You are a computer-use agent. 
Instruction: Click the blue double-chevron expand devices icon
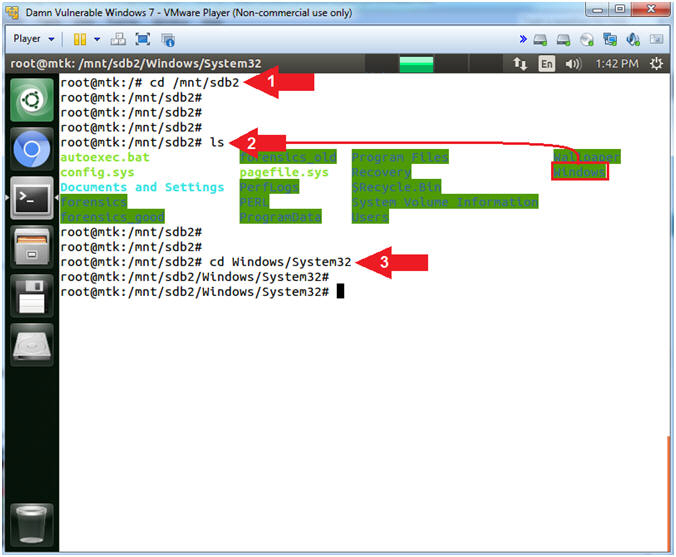pyautogui.click(x=523, y=39)
